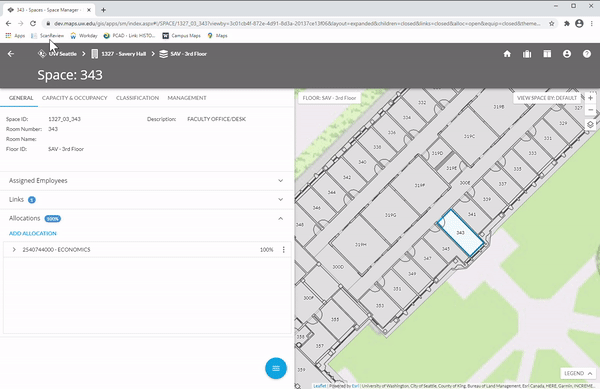Open the Floor: SAV - 3rd Floor selector
Screen dimensions: 600x389
tap(329, 98)
